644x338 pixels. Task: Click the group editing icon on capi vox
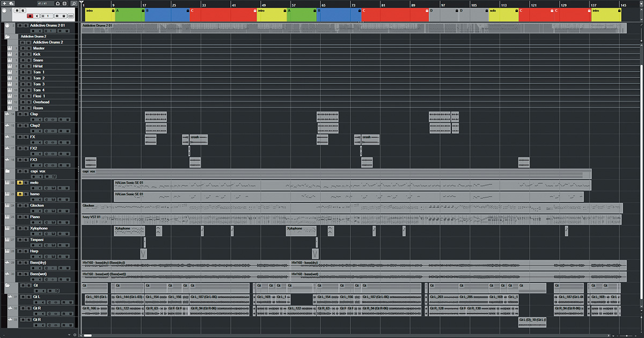tap(47, 177)
